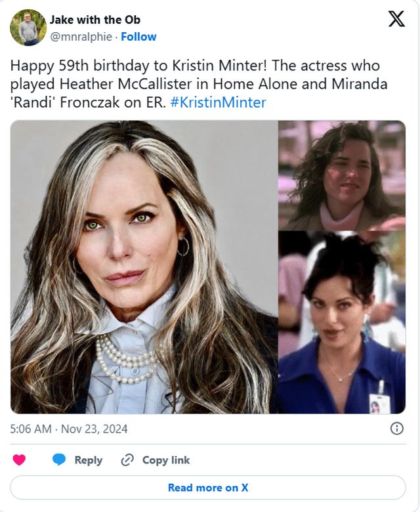Click the 'Reply' text label

[88, 460]
